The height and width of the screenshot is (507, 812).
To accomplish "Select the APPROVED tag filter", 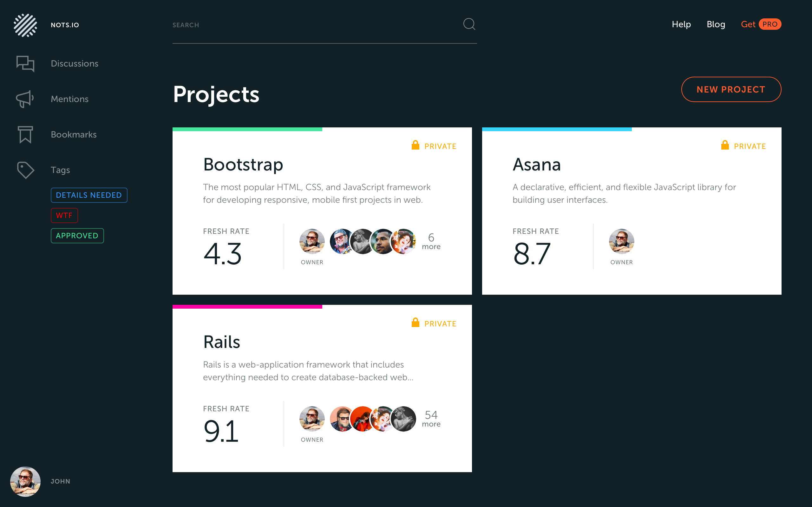I will click(77, 236).
